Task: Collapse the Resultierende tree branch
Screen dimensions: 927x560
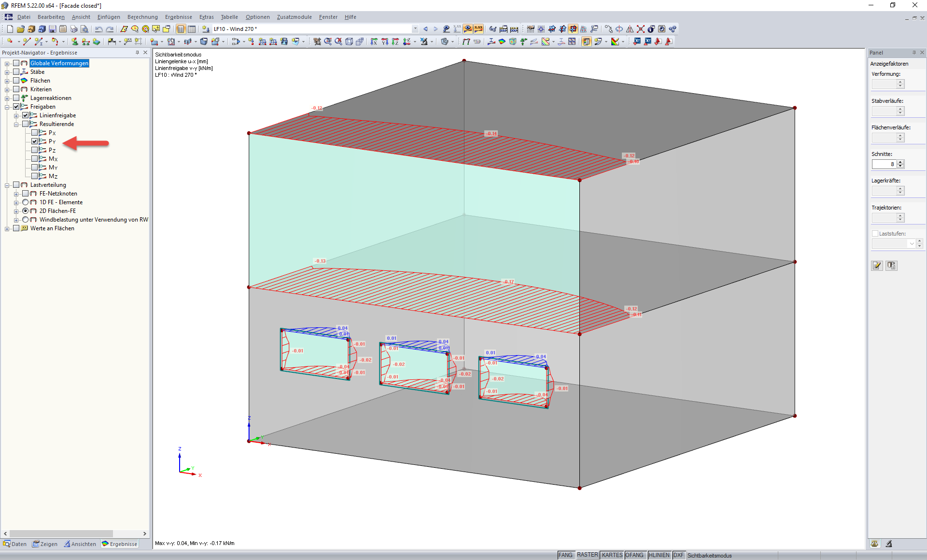Action: pyautogui.click(x=16, y=124)
